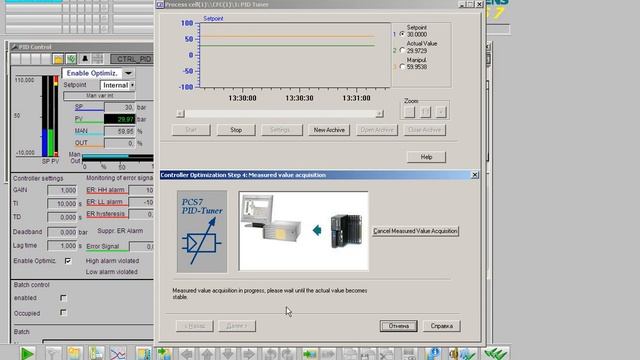Click the gray down arrow in bottom toolbar
Screen dimensions: 640x360
[x=228, y=354]
